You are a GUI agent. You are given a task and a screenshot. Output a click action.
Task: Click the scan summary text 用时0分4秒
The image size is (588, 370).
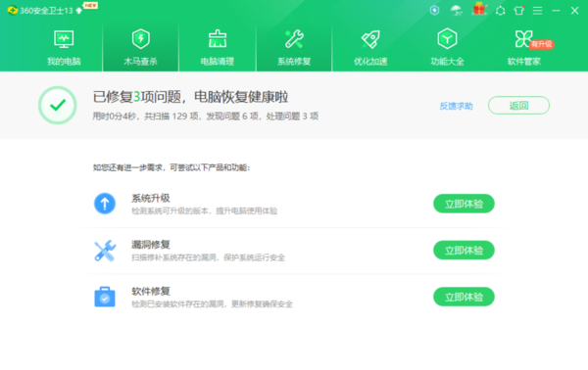coord(206,116)
